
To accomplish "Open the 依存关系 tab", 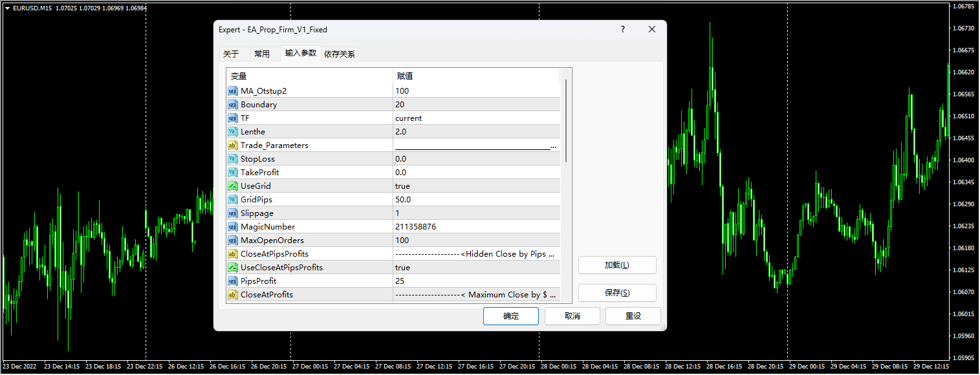I will [x=339, y=54].
